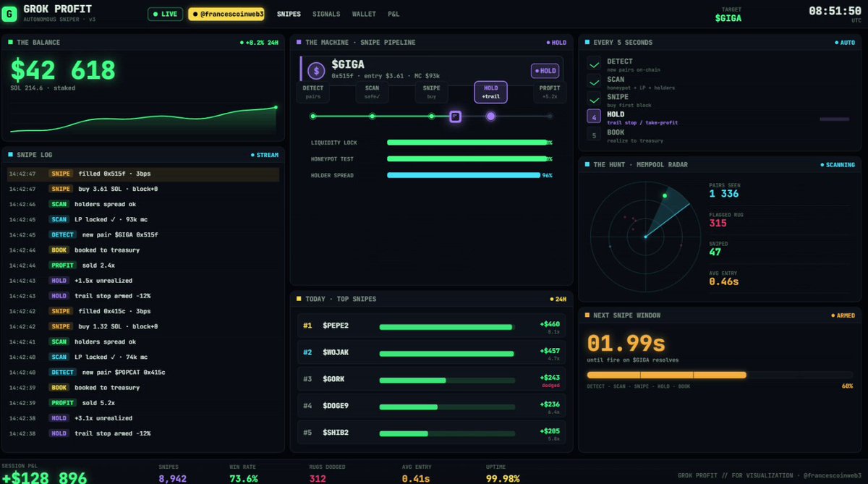Select the #4 $DOGE9 top snipe row
Image resolution: width=868 pixels, height=484 pixels.
[431, 406]
